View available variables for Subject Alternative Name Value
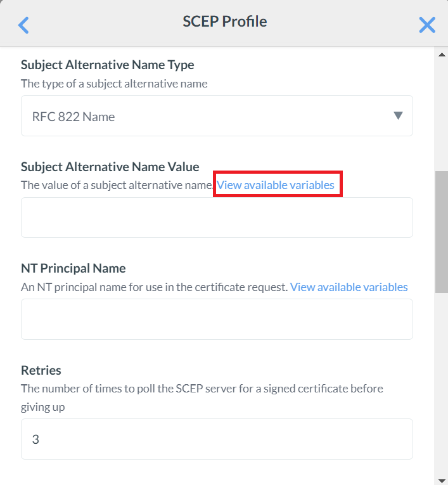This screenshot has height=485, width=448. [x=276, y=185]
